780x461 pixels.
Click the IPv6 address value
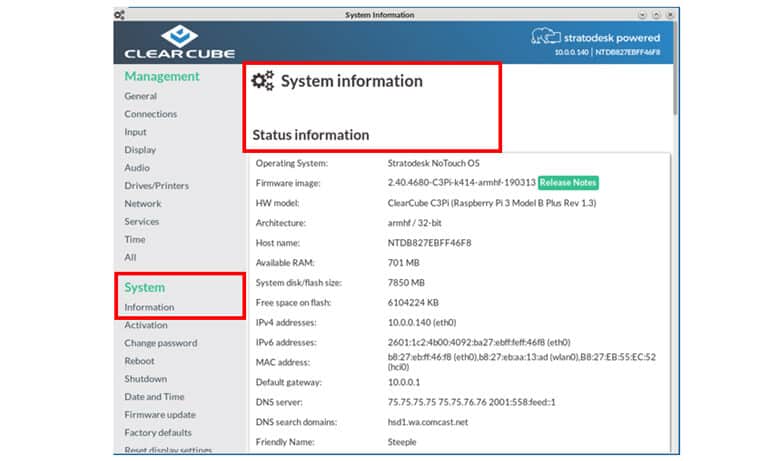(x=479, y=342)
